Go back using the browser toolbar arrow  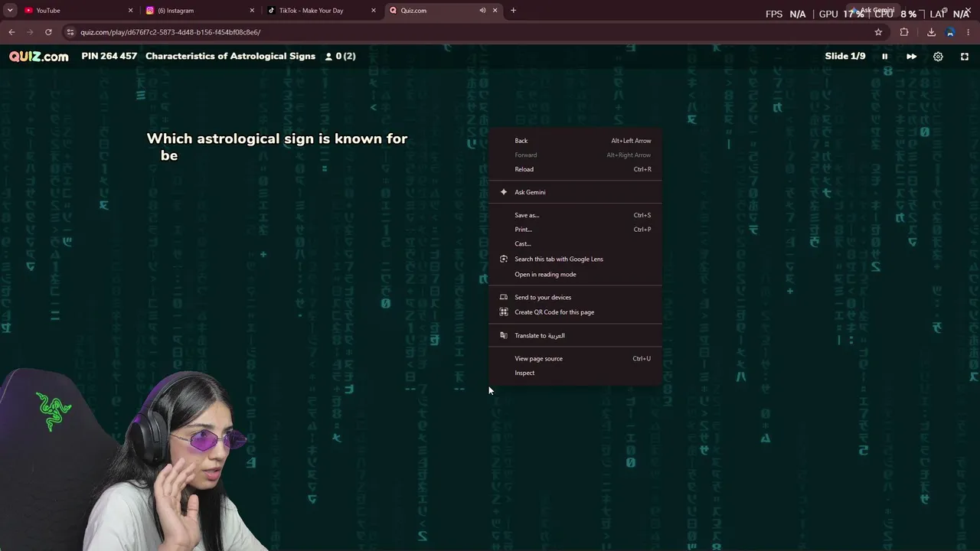pos(11,32)
